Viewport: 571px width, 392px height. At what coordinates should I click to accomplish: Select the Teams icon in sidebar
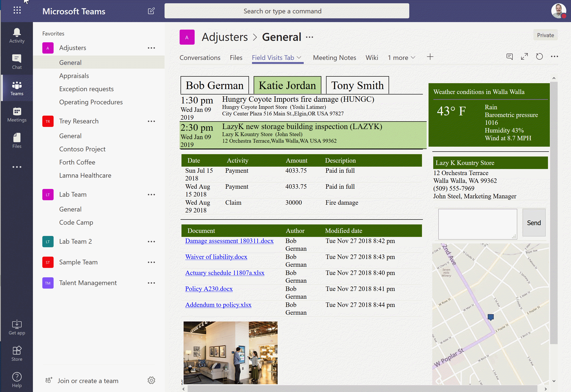tap(16, 88)
